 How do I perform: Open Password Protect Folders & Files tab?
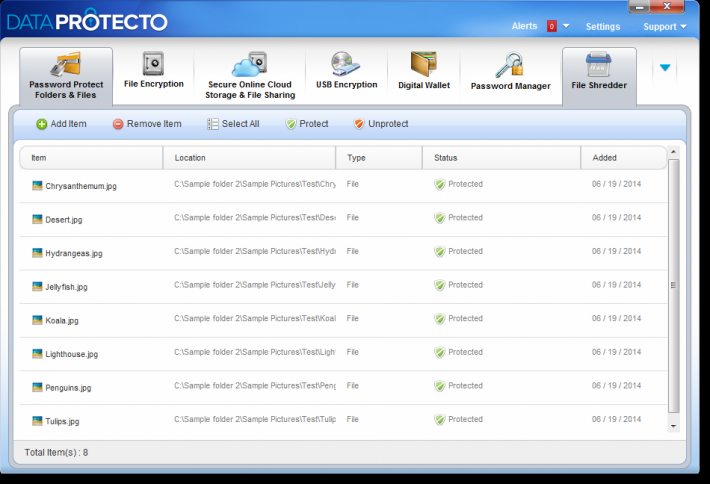[x=66, y=77]
